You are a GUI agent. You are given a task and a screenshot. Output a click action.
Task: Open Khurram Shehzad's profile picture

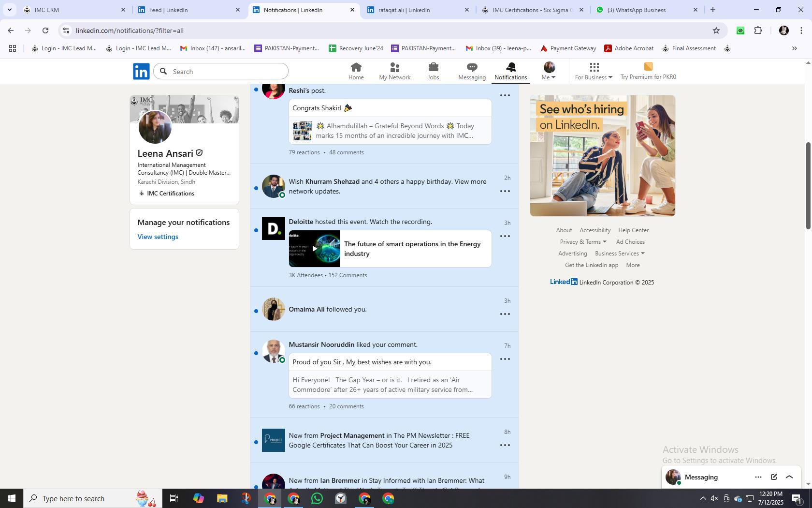tap(274, 186)
